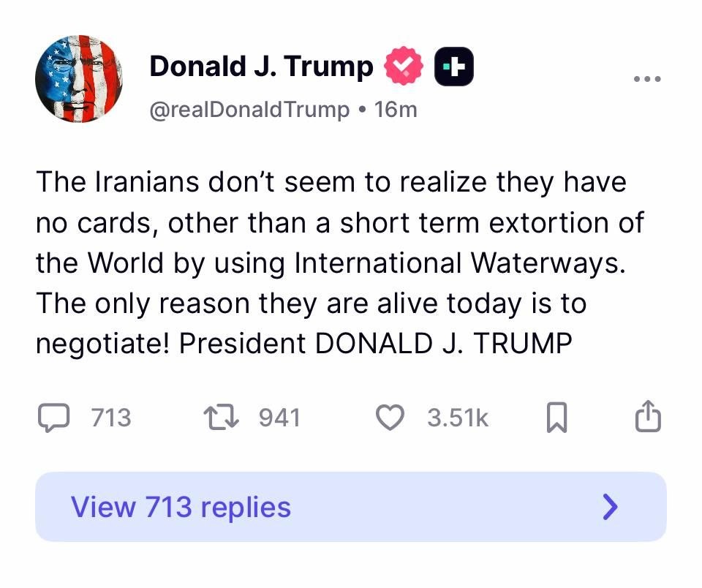Image resolution: width=702 pixels, height=588 pixels.
Task: Open the three-dot more options menu
Action: point(646,79)
